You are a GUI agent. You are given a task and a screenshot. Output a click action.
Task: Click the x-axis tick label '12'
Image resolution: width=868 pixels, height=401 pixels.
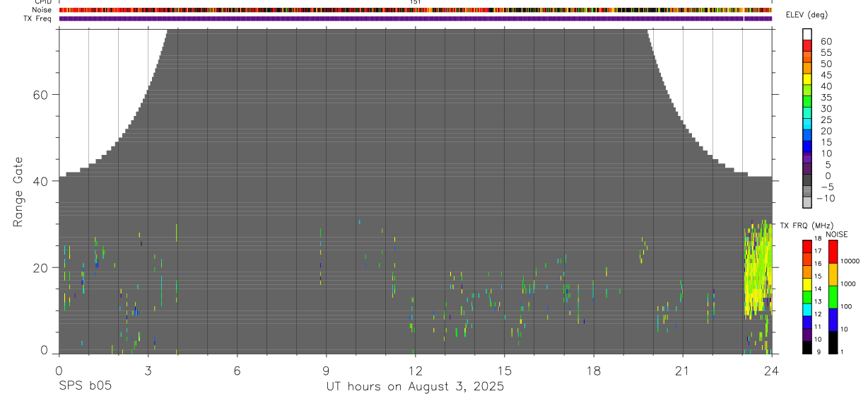(x=415, y=370)
